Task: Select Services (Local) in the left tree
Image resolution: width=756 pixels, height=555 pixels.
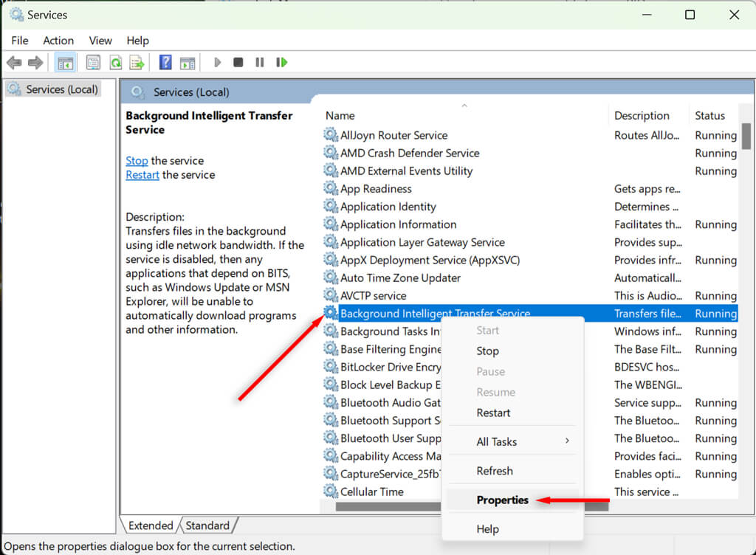Action: pyautogui.click(x=61, y=89)
